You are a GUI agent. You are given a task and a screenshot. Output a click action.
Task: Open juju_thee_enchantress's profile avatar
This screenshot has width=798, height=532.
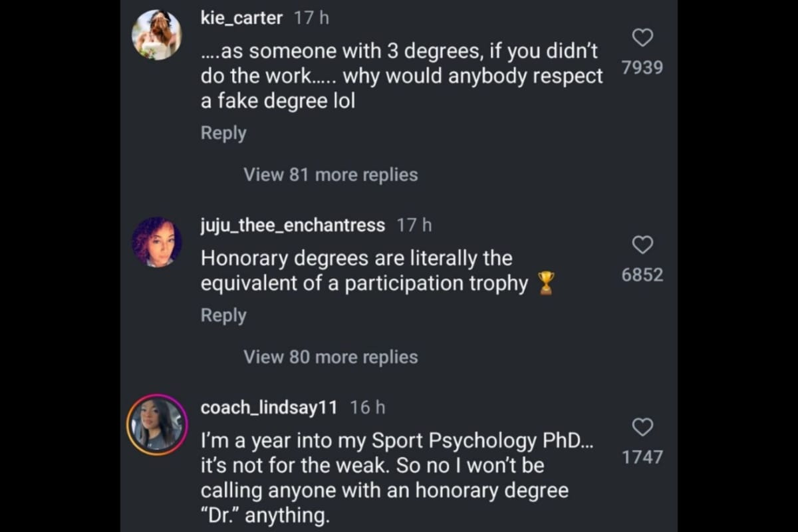(158, 241)
